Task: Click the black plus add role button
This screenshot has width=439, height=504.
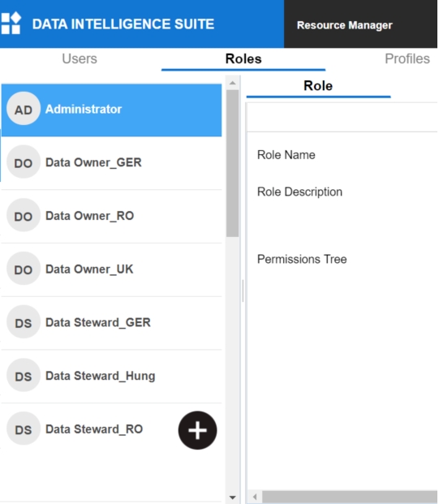Action: click(197, 430)
